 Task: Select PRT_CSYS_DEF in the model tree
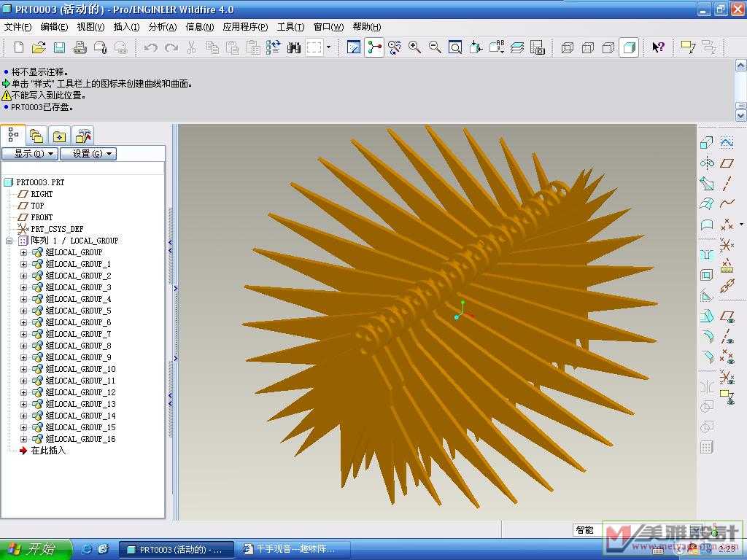[57, 229]
